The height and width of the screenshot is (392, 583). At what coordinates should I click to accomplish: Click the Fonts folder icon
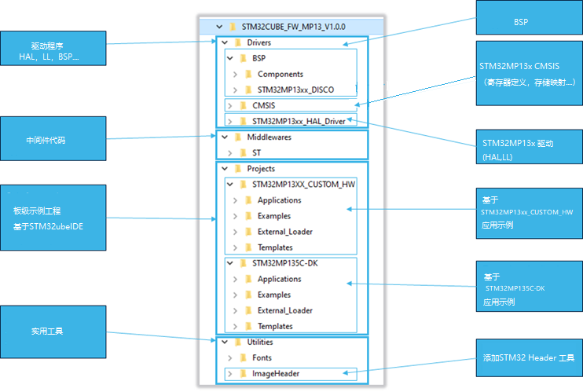[243, 357]
